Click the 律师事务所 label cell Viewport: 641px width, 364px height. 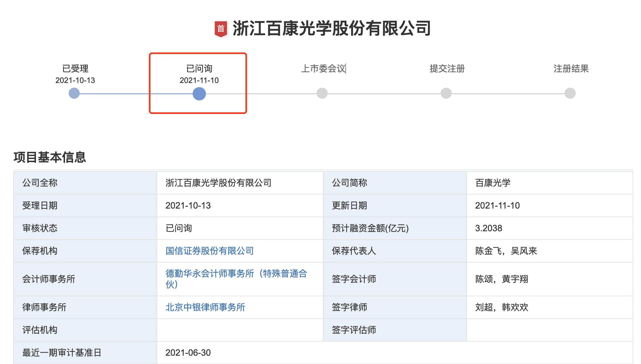(85, 307)
